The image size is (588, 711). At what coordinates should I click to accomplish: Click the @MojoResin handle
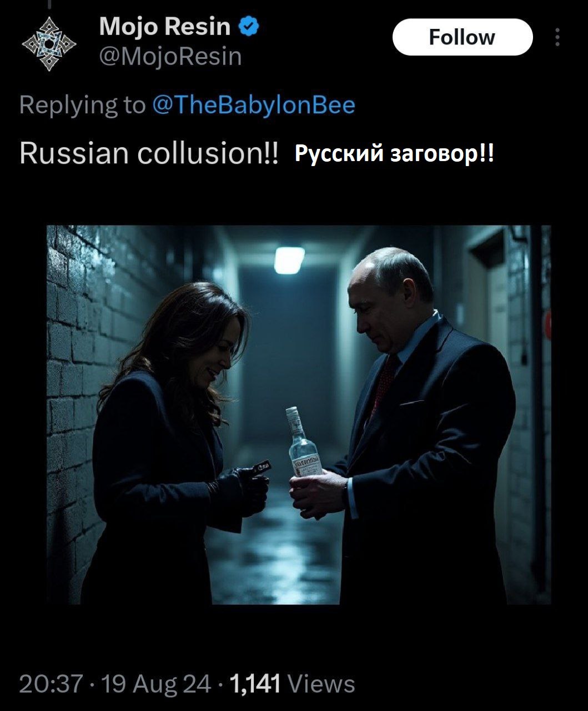tap(170, 57)
